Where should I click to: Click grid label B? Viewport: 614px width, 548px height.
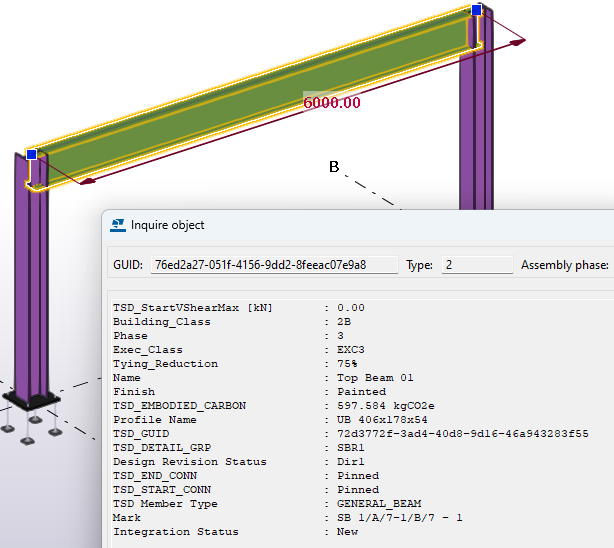point(334,167)
